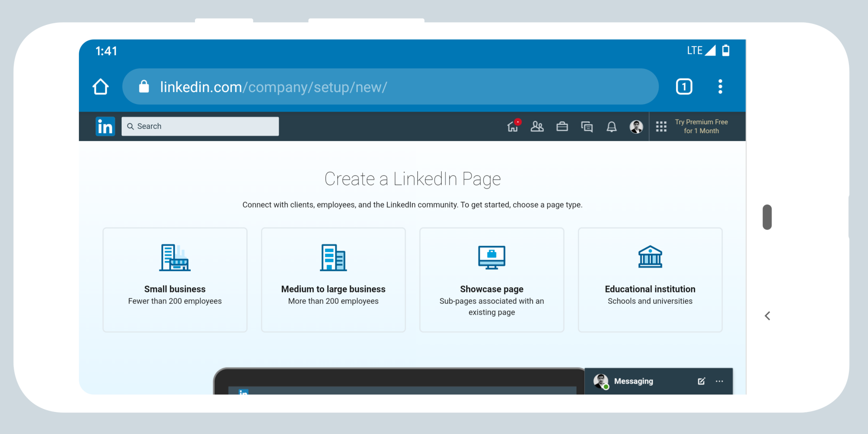Open the Messaging icon in the navbar
Viewport: 868px width, 434px height.
587,126
